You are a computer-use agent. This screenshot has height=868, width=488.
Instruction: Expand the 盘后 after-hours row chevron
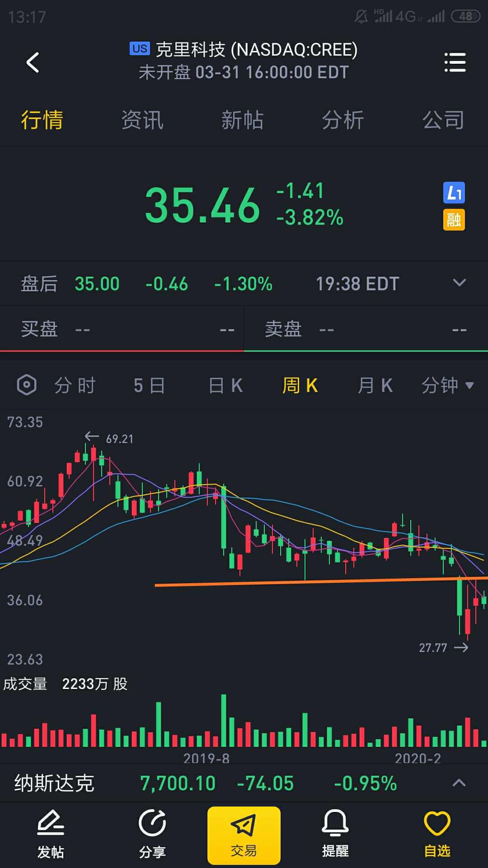pyautogui.click(x=459, y=283)
